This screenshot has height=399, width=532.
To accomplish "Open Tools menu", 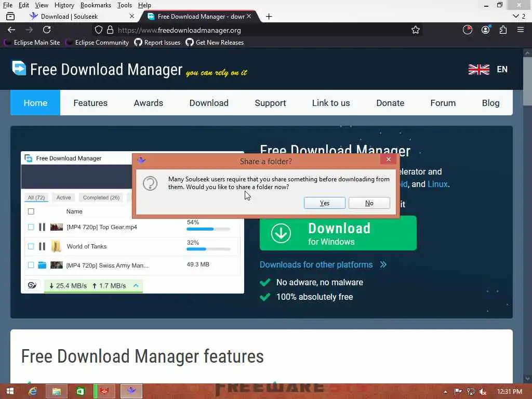I will click(x=124, y=5).
